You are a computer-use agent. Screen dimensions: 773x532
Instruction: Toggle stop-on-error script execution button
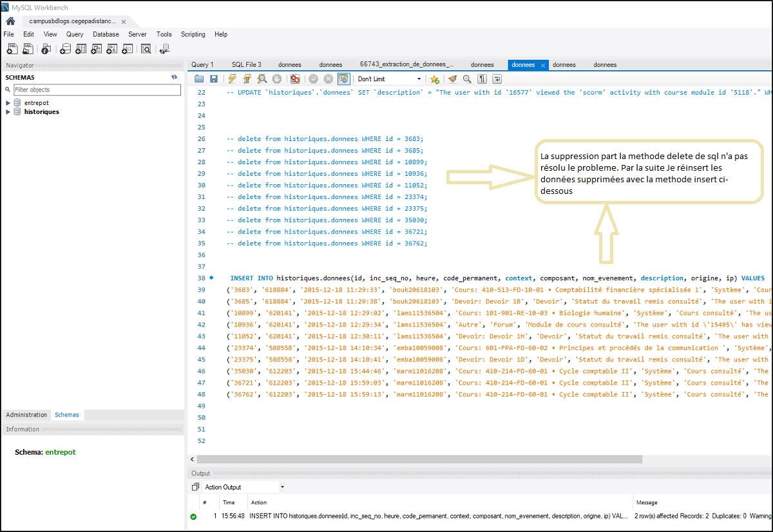tap(295, 79)
